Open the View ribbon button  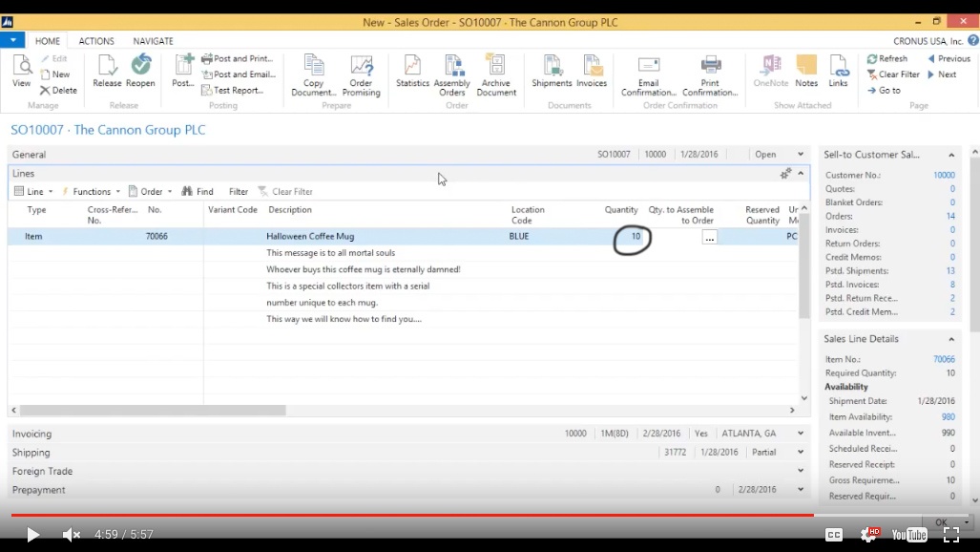coord(21,71)
